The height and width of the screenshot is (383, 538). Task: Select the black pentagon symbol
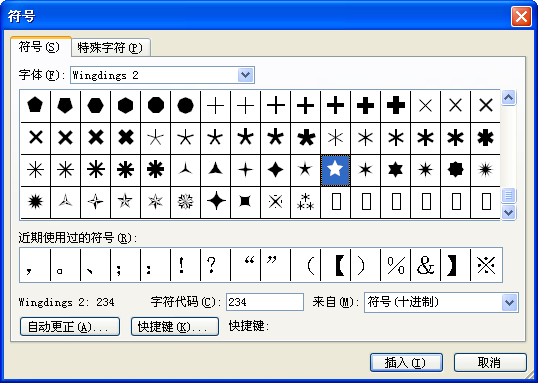click(35, 105)
